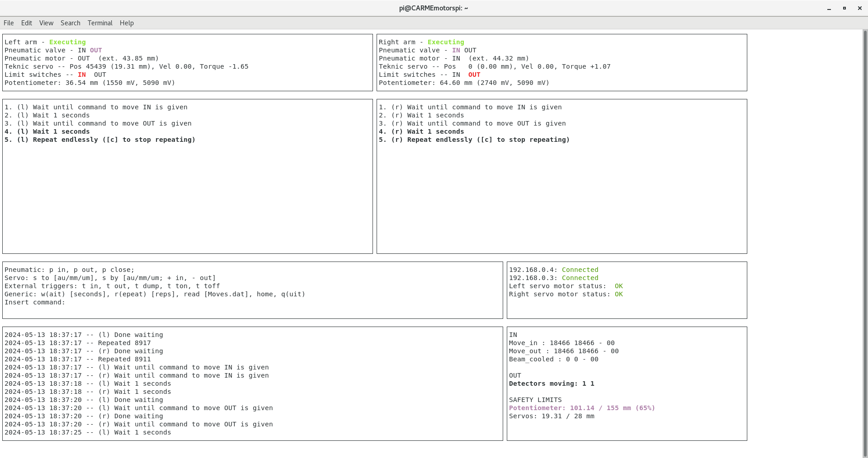Click left step 5 Repeat endlessly line
The image size is (868, 458).
[100, 140]
